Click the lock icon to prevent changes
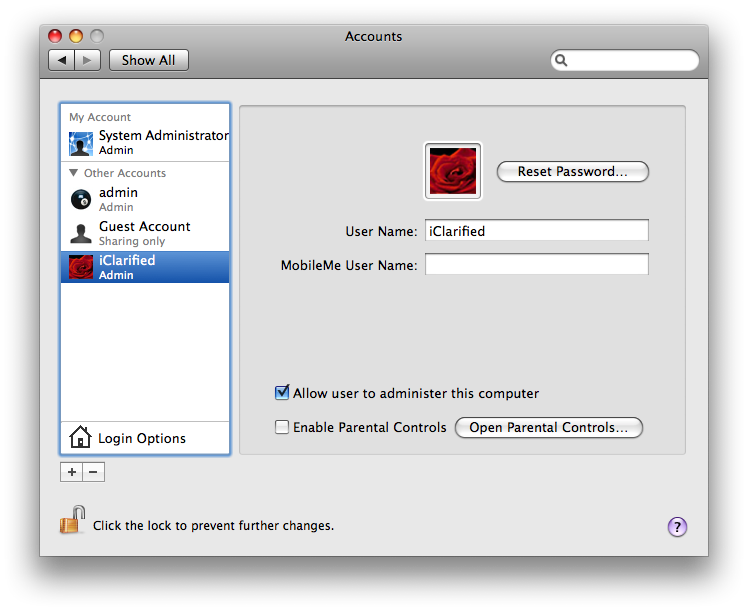 [72, 521]
